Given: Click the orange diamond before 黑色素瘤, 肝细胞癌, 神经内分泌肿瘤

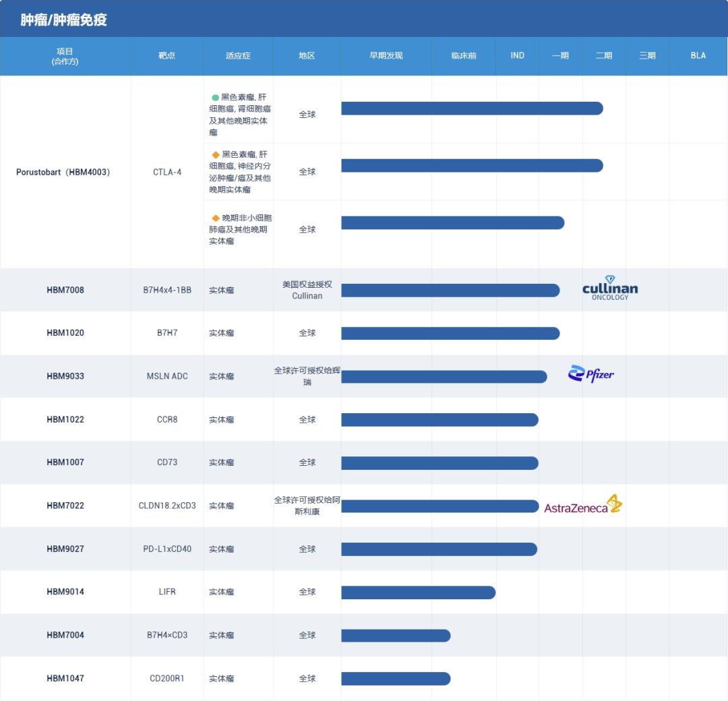Looking at the screenshot, I should 216,154.
